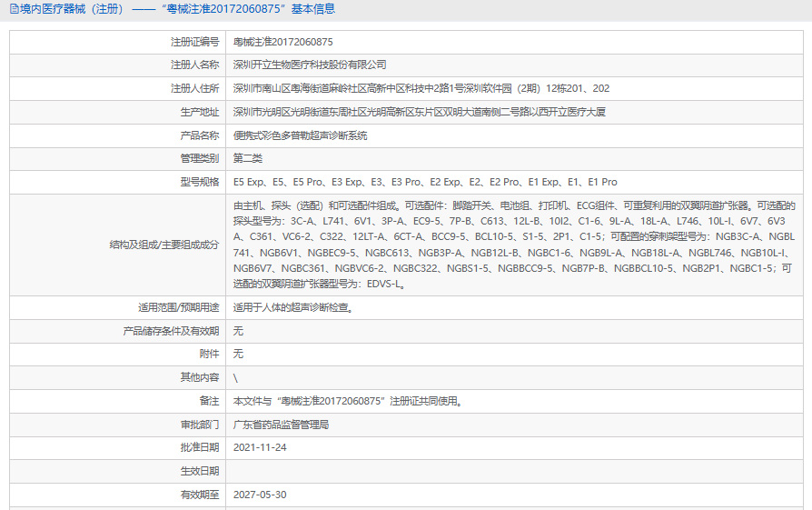Screen dimensions: 812x510
Task: Click the 生产地址 label
Action: click(200, 112)
